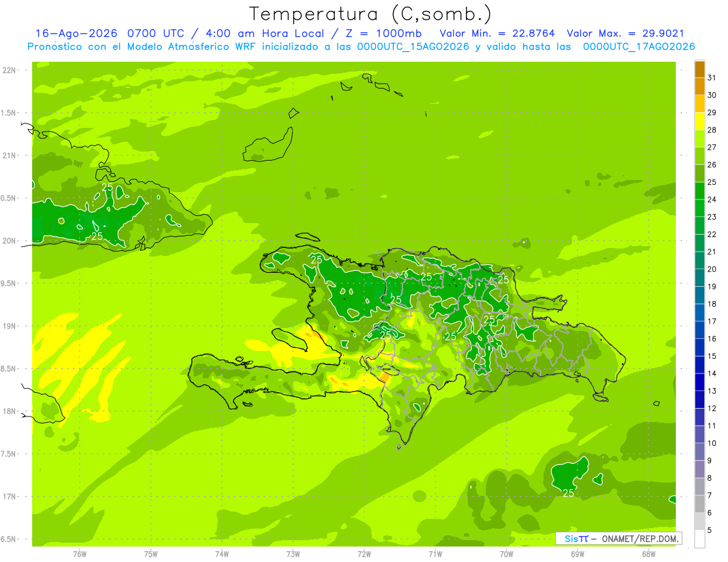Click the "0000UTC_17AGO2026" valid-until time
728x562 pixels.
tap(639, 47)
